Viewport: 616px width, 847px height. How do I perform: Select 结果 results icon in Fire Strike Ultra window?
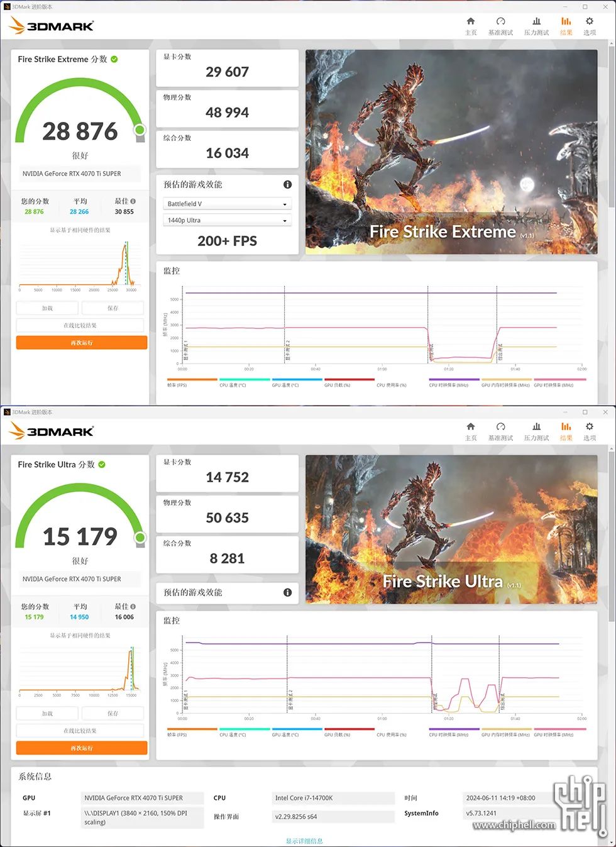click(x=566, y=431)
